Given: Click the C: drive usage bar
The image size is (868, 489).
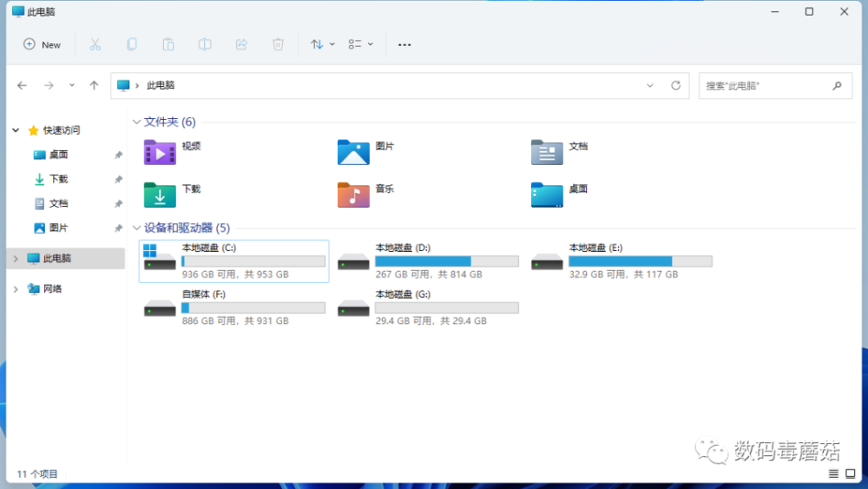Looking at the screenshot, I should [253, 261].
